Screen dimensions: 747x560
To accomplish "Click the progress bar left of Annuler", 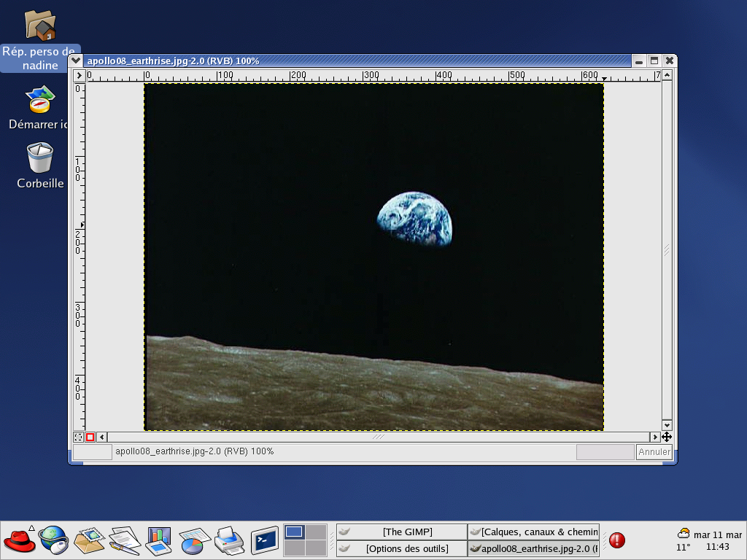I will (x=605, y=452).
